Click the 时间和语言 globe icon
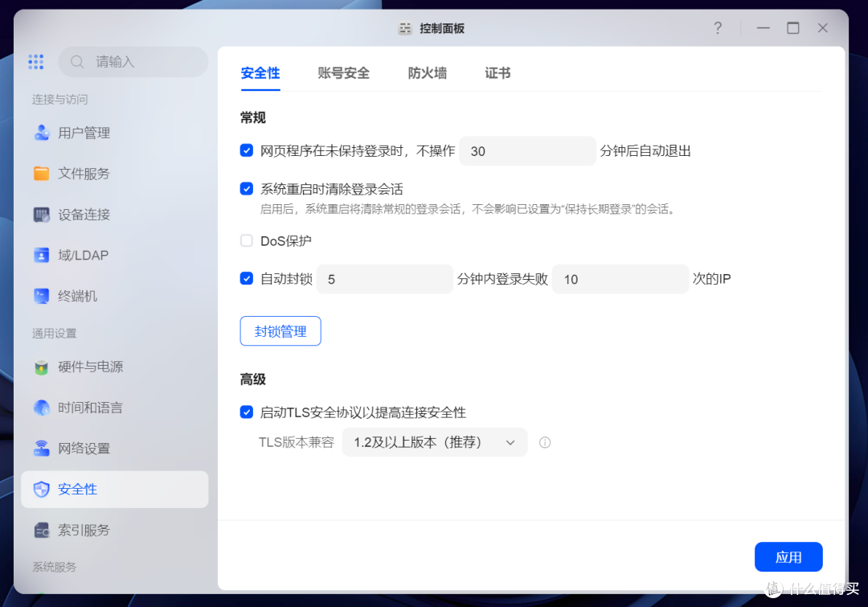This screenshot has height=607, width=868. pyautogui.click(x=42, y=408)
